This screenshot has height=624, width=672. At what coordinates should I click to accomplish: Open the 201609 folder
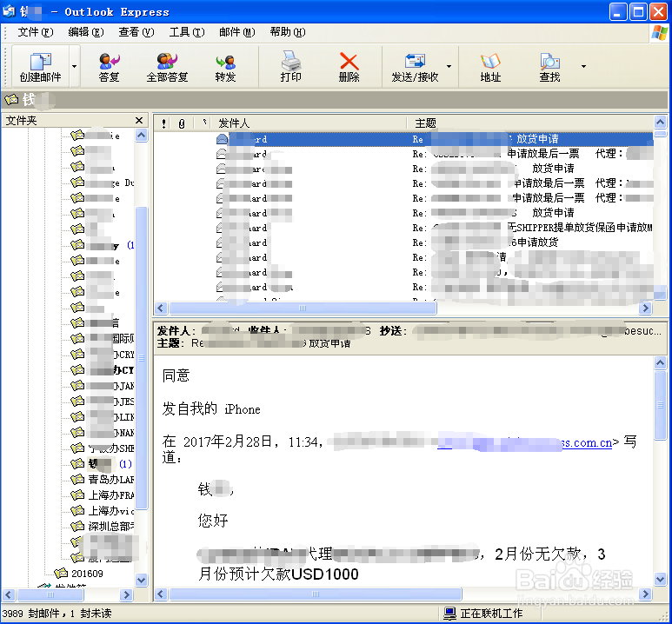pos(87,574)
